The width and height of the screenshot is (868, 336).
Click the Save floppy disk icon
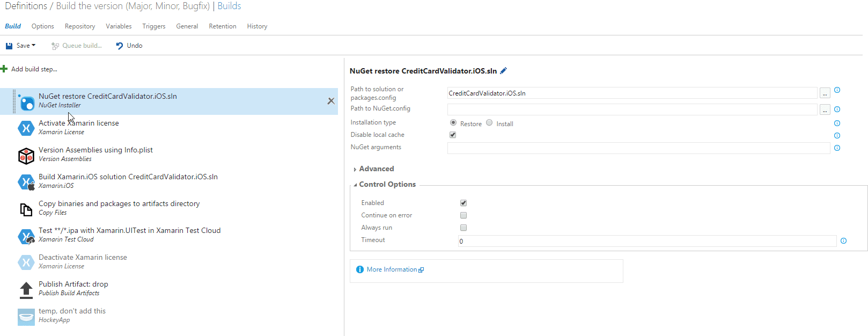[x=9, y=46]
